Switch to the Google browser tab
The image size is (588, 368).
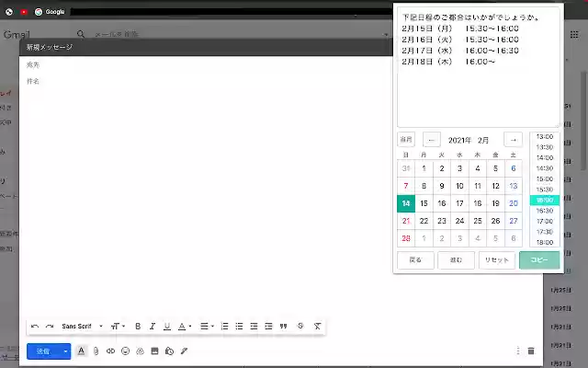[51, 12]
